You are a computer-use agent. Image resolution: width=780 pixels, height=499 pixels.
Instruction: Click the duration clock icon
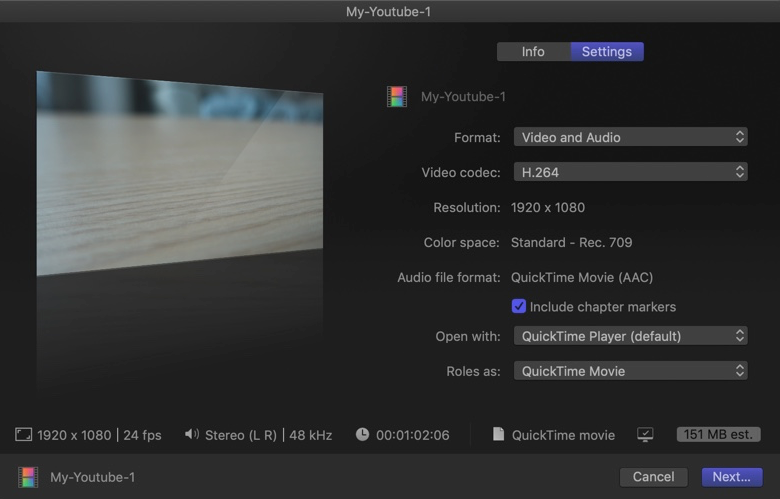[363, 434]
